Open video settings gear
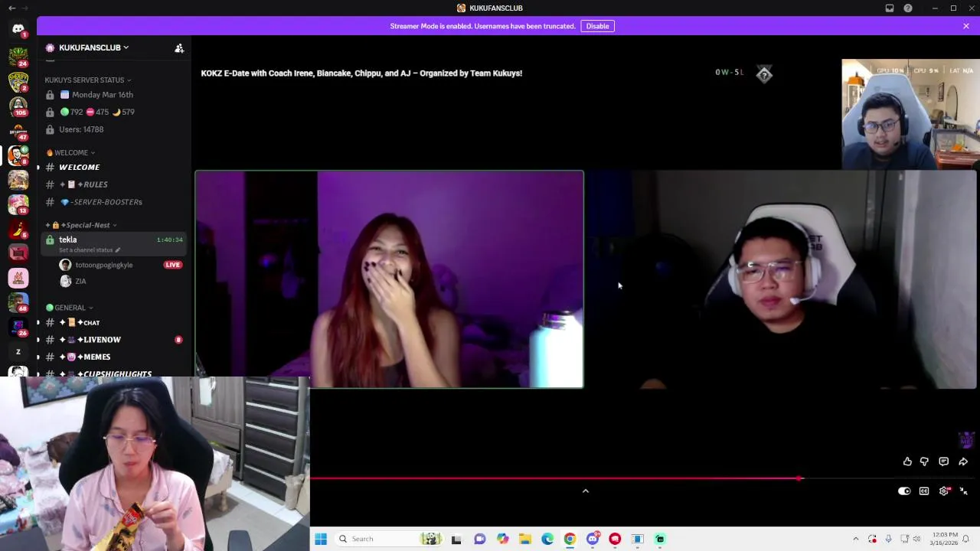The image size is (980, 551). 944,491
